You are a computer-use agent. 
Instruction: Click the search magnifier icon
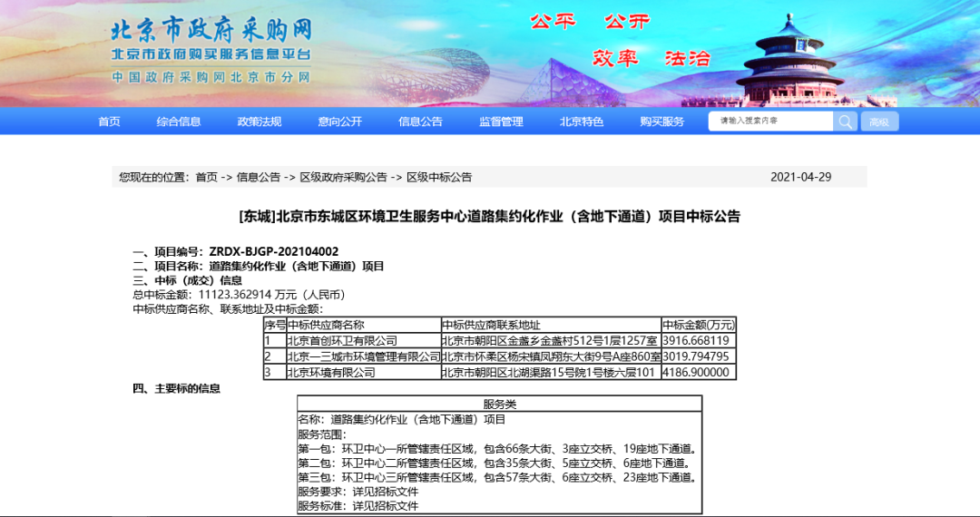[845, 122]
